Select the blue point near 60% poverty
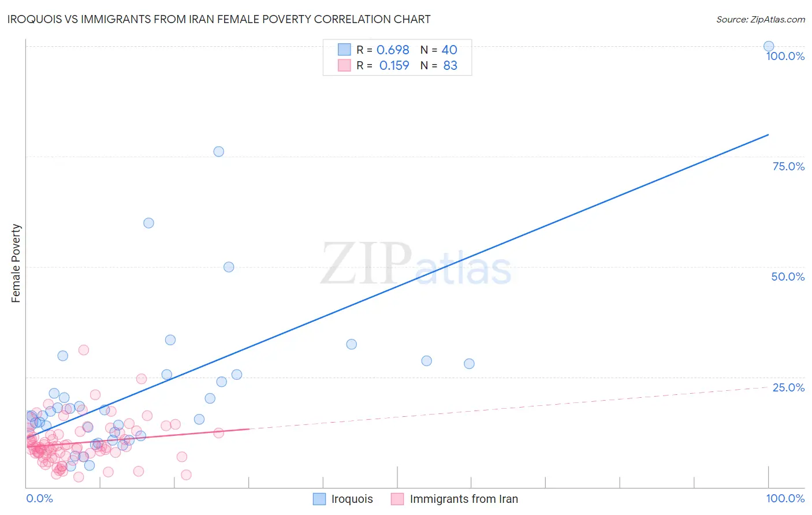The height and width of the screenshot is (515, 812). pyautogui.click(x=148, y=223)
